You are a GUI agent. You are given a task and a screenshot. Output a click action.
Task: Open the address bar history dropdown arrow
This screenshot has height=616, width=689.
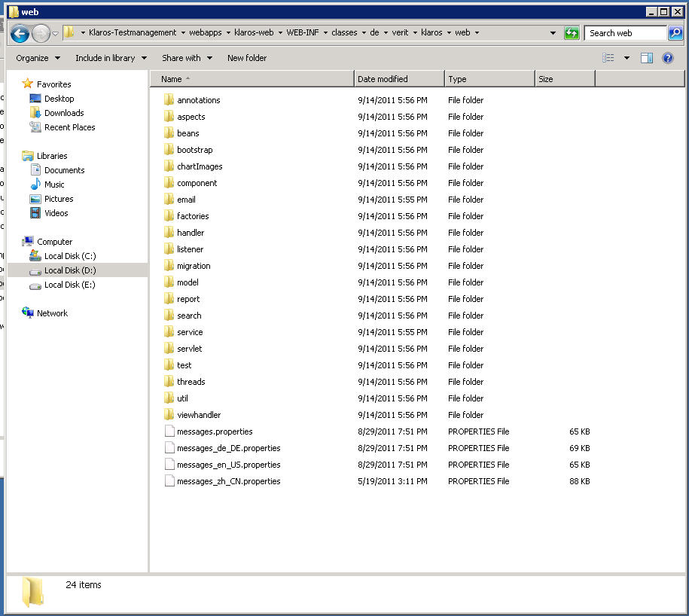click(553, 33)
